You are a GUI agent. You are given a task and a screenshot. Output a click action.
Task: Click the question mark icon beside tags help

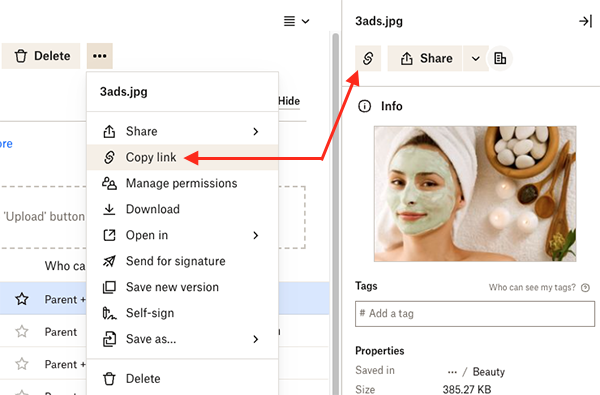click(x=585, y=287)
